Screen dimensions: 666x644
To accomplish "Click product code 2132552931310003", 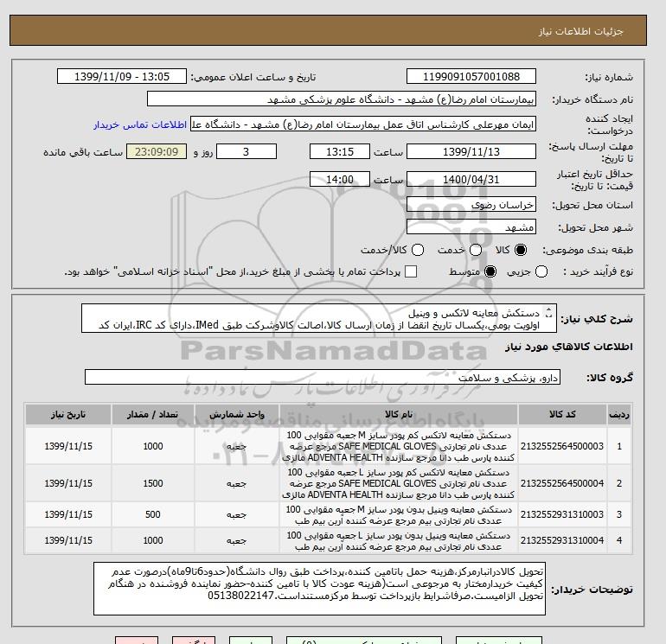I will coord(562,514).
